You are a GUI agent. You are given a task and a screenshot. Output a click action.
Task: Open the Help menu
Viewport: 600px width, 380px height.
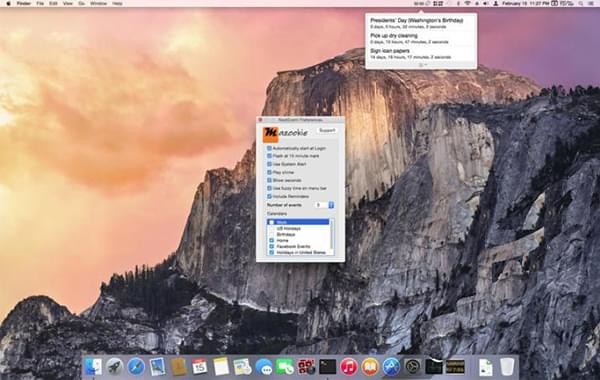click(x=117, y=3)
